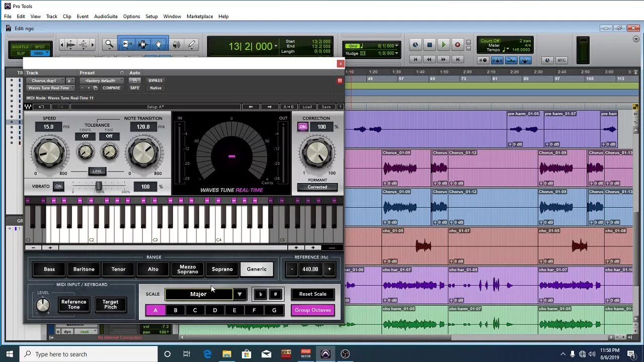This screenshot has height=362, width=644.
Task: Open the Track menu
Action: click(52, 17)
